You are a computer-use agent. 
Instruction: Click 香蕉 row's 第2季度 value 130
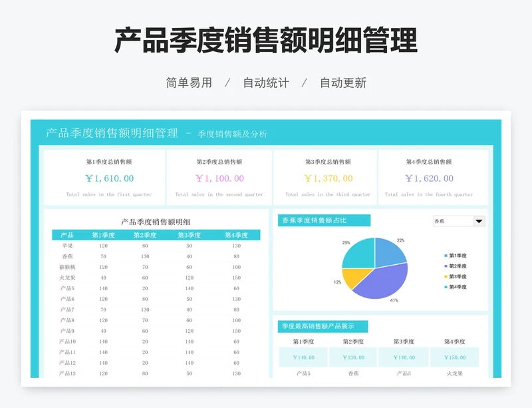[x=145, y=256]
